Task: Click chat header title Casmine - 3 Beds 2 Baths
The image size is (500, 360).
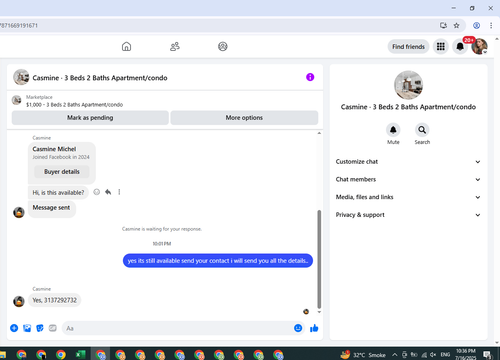Action: coord(100,78)
